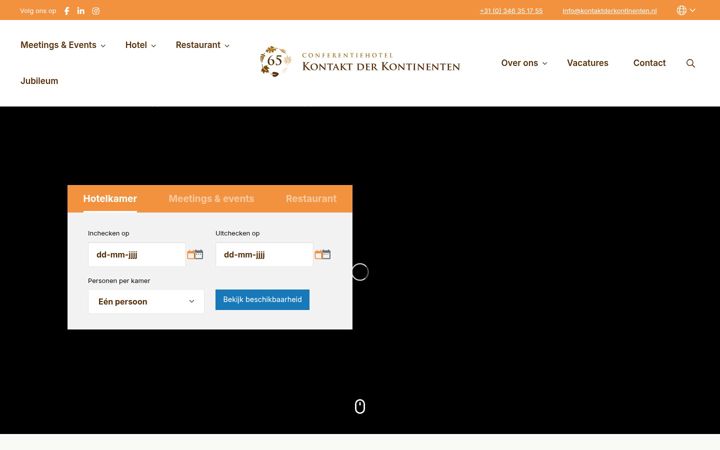720x450 pixels.
Task: Open the Facebook page icon
Action: point(67,11)
